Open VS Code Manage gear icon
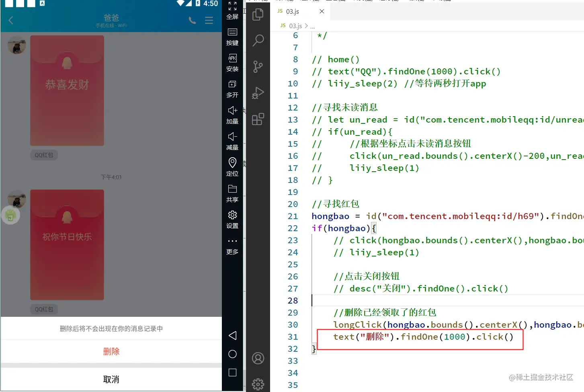The image size is (584, 392). pos(258,384)
